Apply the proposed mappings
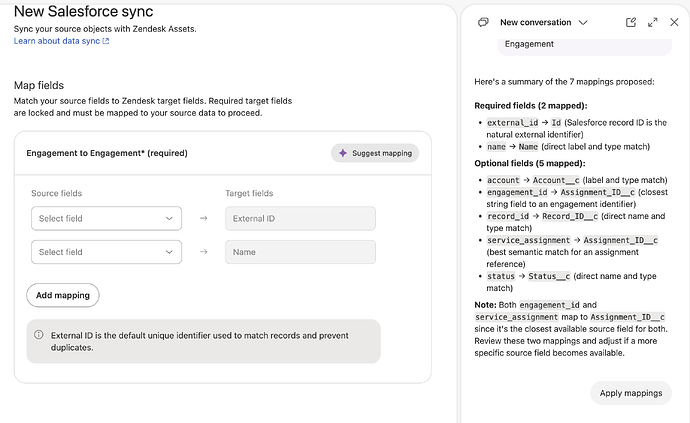 631,393
